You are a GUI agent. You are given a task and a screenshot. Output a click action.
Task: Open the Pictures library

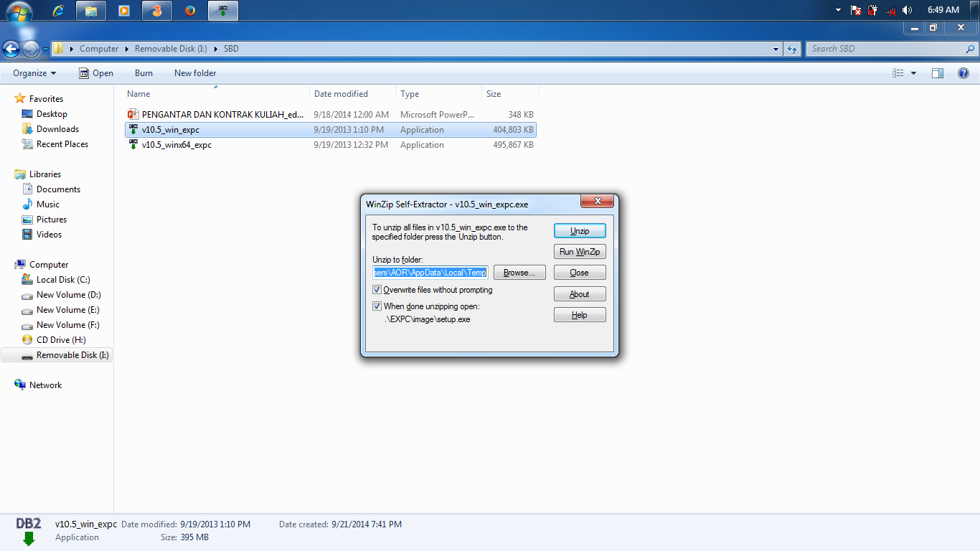click(52, 220)
